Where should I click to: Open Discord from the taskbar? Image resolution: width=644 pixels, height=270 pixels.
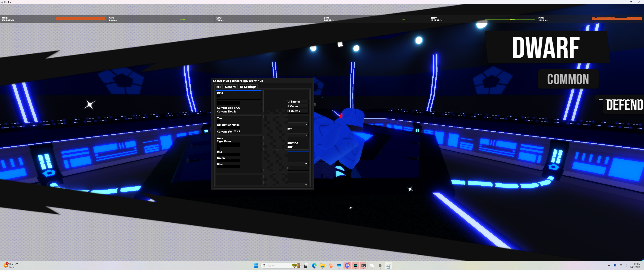(x=347, y=265)
